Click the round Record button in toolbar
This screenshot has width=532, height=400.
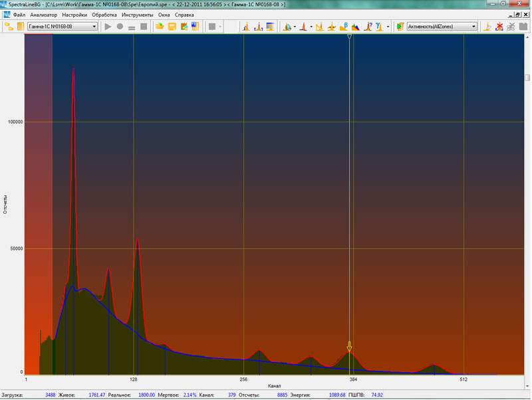click(120, 27)
